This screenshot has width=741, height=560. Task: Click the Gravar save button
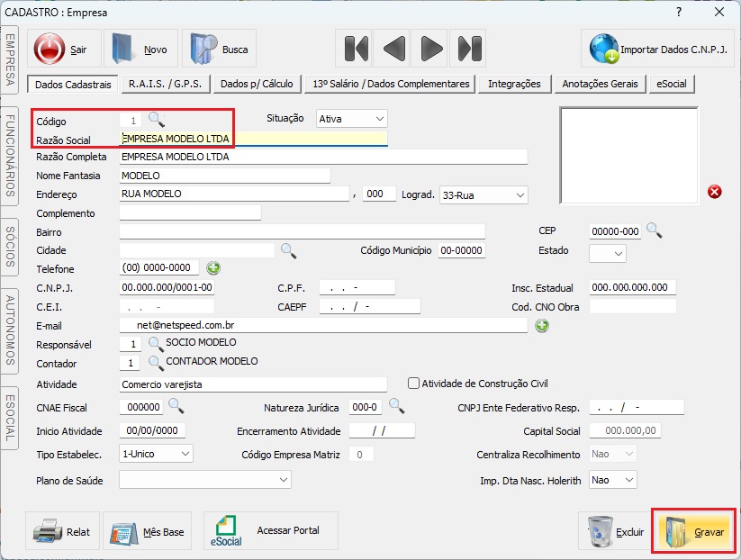point(696,532)
